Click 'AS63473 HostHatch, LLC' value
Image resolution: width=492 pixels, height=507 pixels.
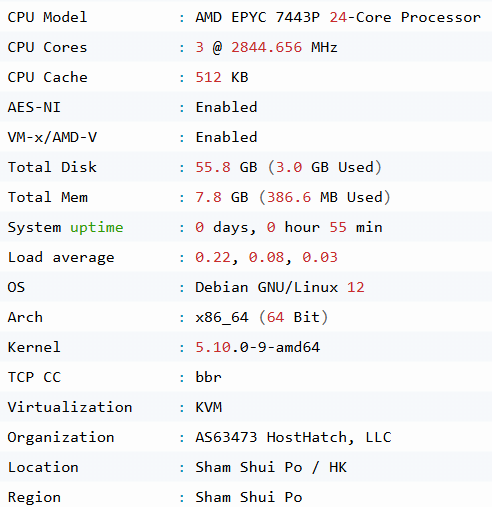pos(293,437)
